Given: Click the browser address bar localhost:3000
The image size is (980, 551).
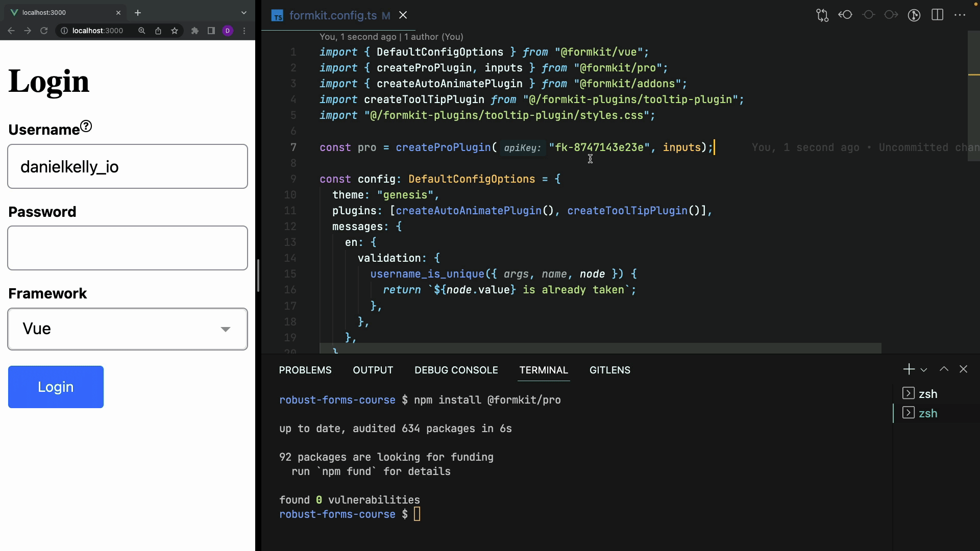Looking at the screenshot, I should 97,31.
